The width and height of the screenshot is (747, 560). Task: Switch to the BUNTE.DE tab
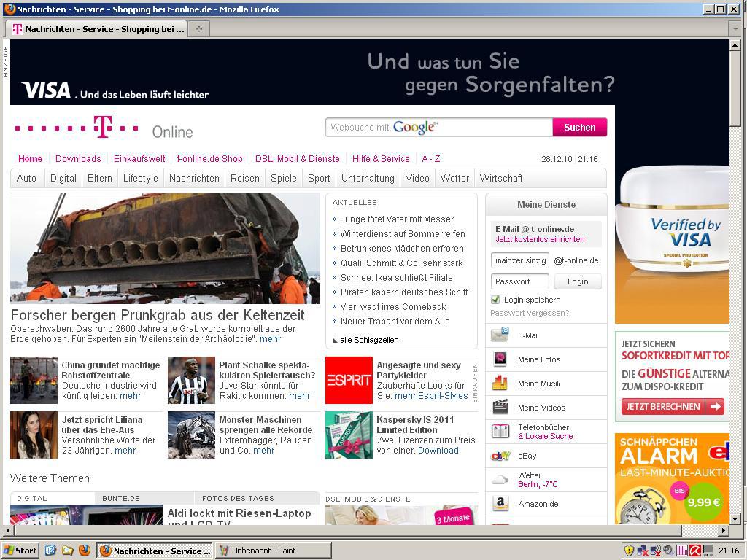(121, 498)
